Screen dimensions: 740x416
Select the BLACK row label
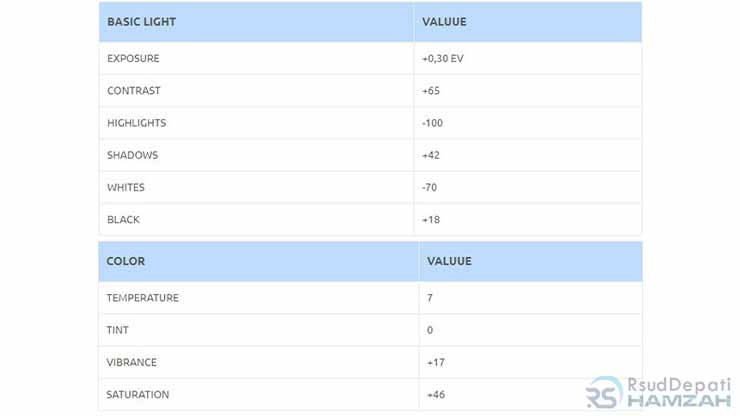(123, 220)
